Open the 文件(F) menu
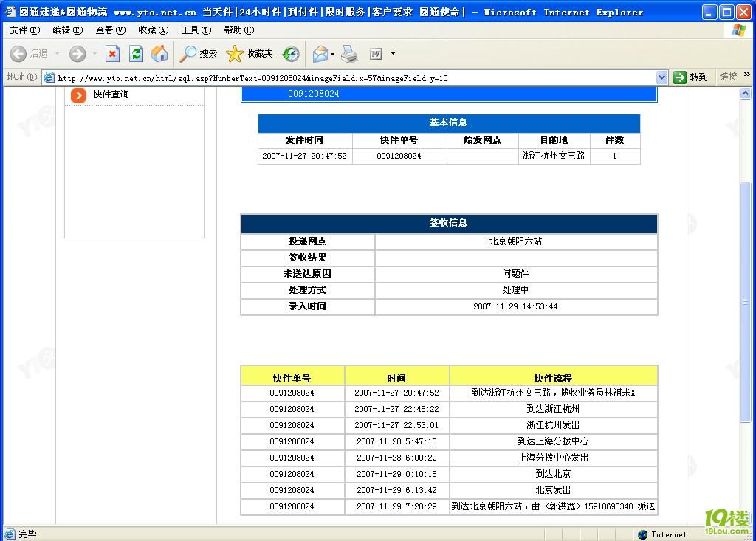The width and height of the screenshot is (756, 541). pos(25,30)
